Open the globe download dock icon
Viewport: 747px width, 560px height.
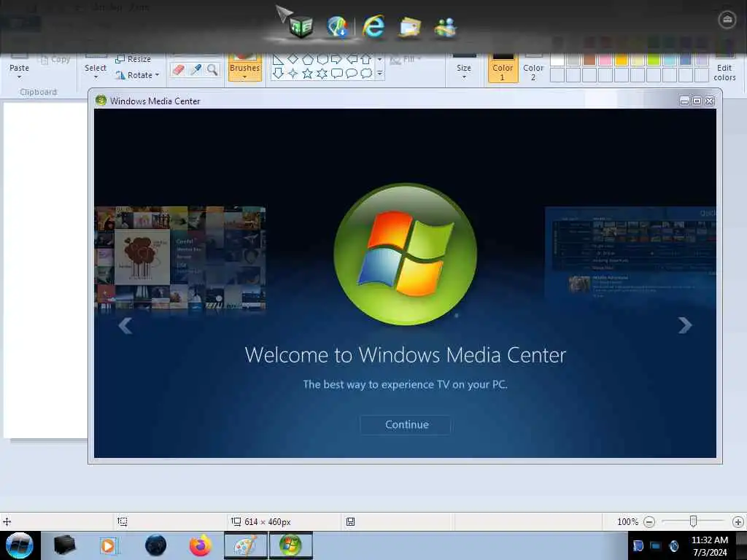[x=337, y=26]
